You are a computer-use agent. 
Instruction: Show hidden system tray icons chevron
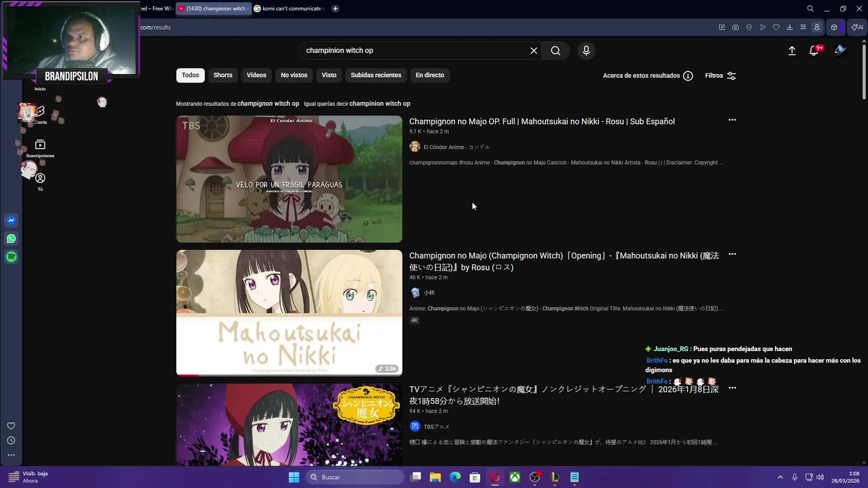[780, 477]
